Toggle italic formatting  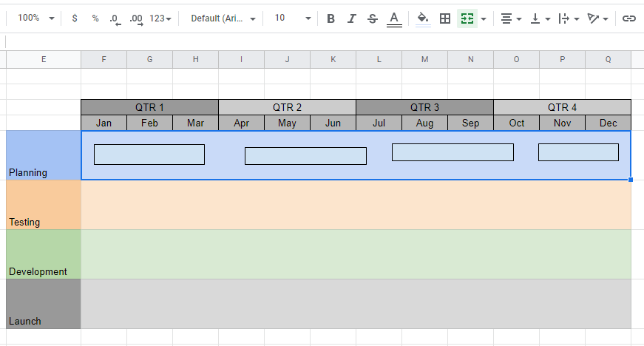(x=351, y=18)
